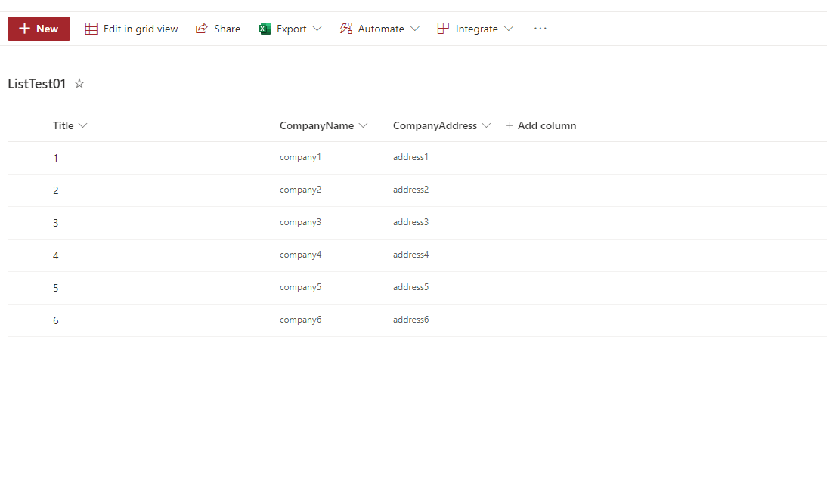Open item with title 2
Image resolution: width=827 pixels, height=504 pixels.
(x=55, y=190)
